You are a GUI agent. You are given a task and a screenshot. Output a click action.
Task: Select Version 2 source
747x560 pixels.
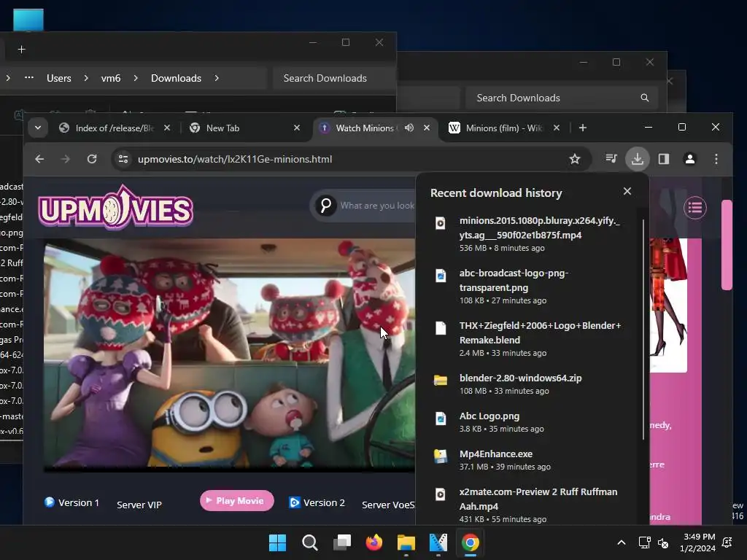[317, 502]
